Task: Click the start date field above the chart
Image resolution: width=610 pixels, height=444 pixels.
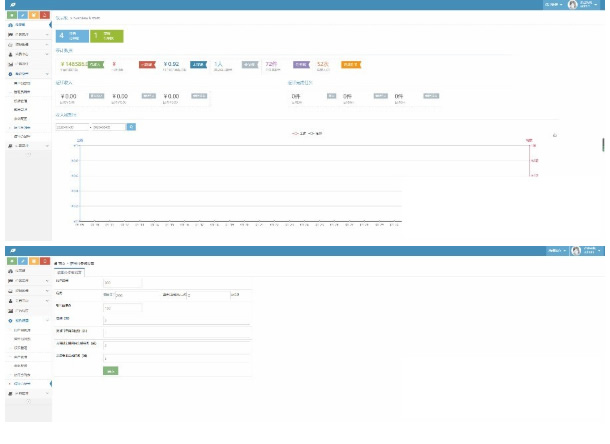Action: coord(72,127)
